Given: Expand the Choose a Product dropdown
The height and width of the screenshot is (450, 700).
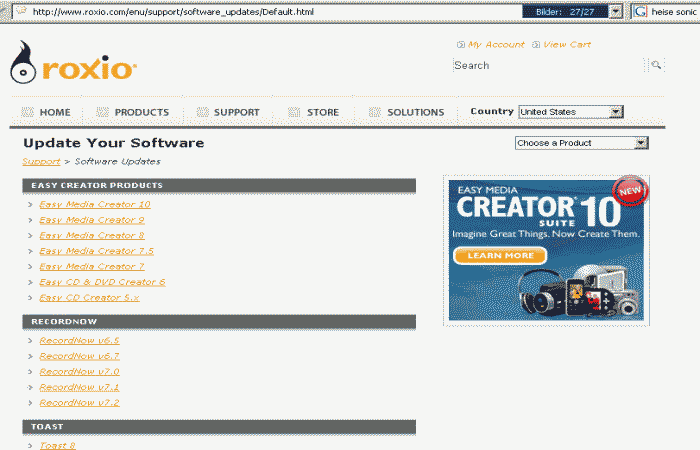Looking at the screenshot, I should point(641,143).
